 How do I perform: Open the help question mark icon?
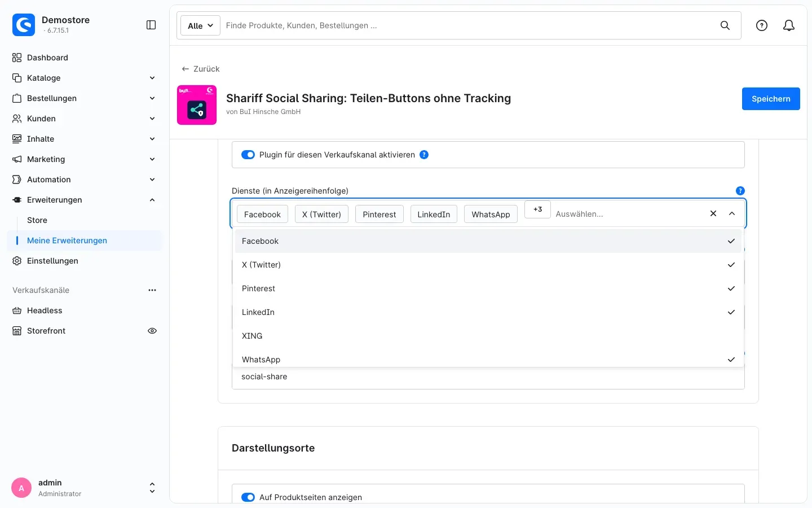coord(762,25)
